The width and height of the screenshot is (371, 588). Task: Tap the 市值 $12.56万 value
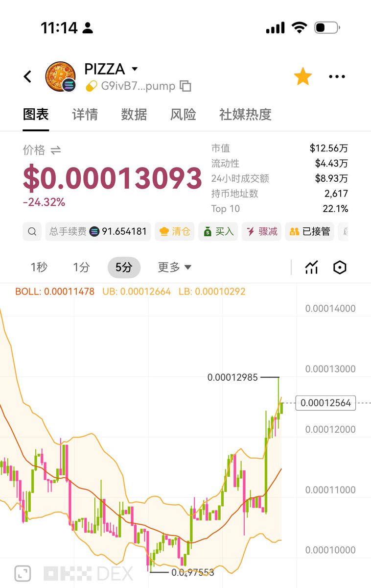point(329,148)
